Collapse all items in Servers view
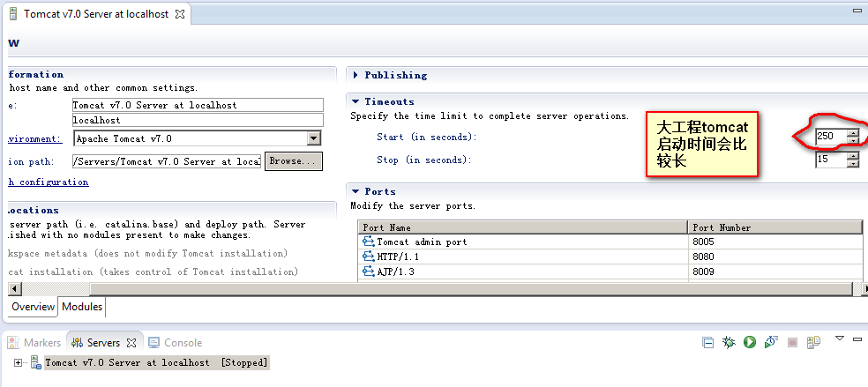Viewport: 868px width, 387px height. tap(707, 342)
